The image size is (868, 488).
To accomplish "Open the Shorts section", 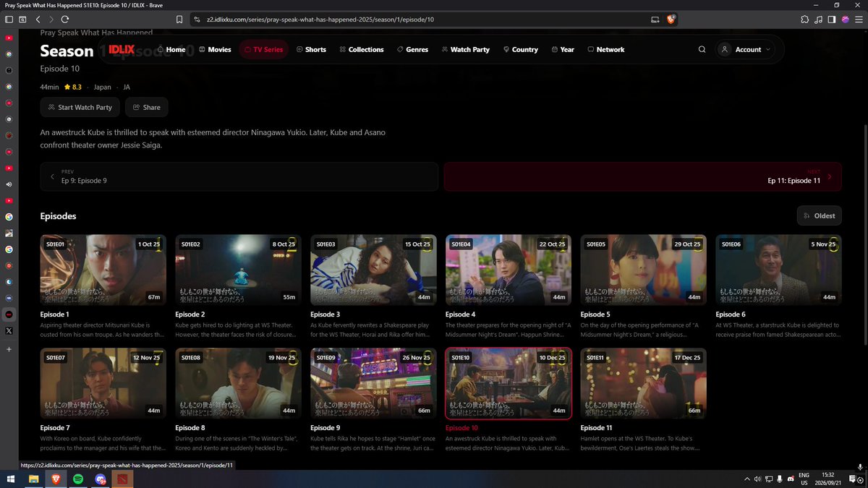I will click(312, 50).
